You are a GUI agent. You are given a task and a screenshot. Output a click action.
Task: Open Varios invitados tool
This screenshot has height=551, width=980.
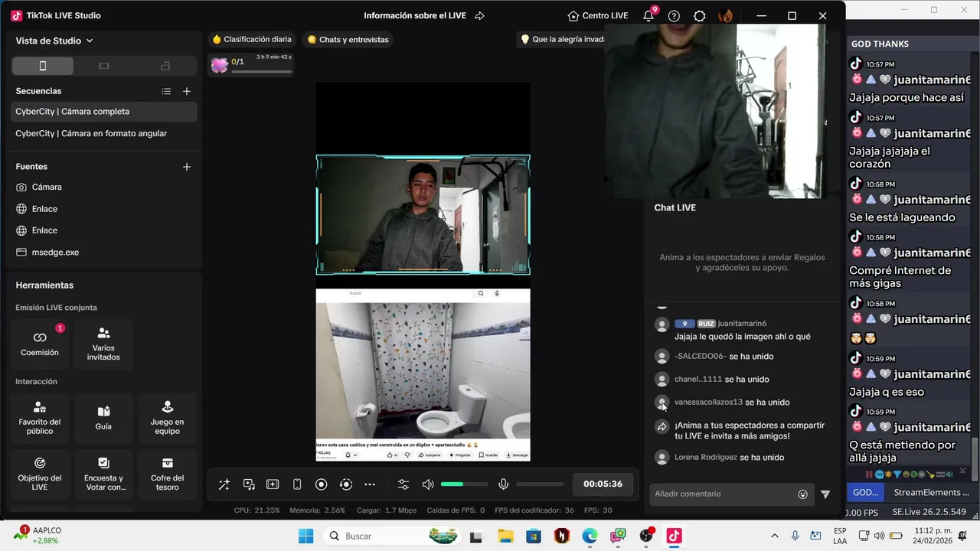(x=103, y=344)
